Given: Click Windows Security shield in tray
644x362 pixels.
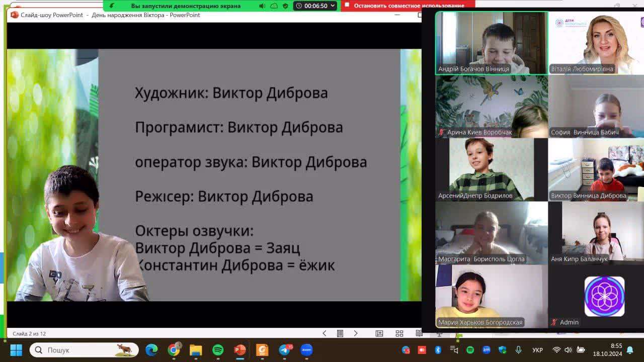Looking at the screenshot, I should (x=502, y=350).
